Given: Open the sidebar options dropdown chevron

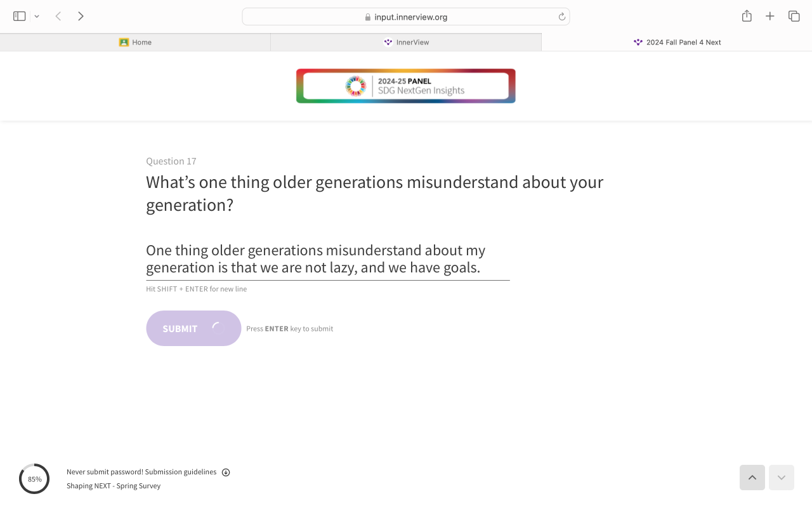Looking at the screenshot, I should [37, 17].
